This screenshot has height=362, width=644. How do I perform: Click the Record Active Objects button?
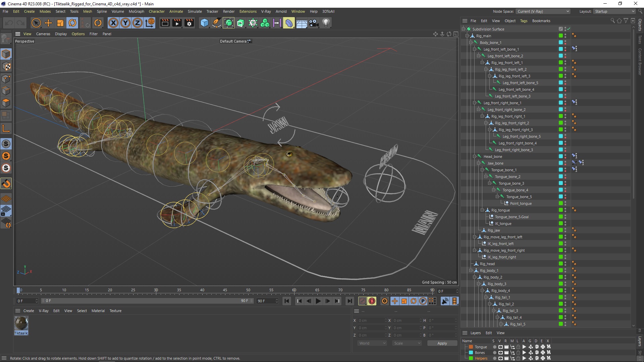pyautogui.click(x=362, y=301)
